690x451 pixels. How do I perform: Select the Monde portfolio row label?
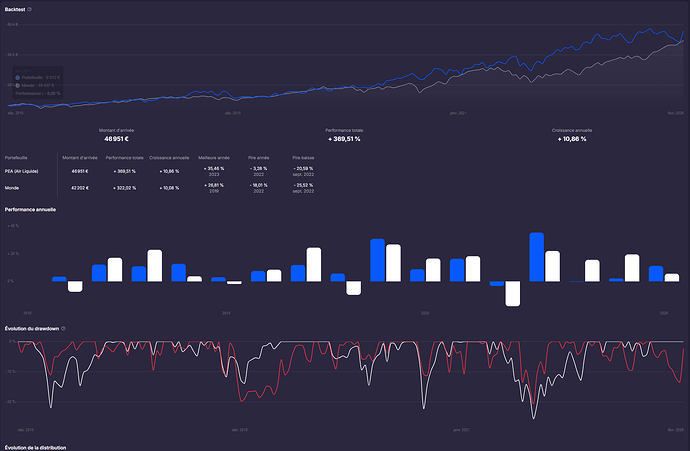pyautogui.click(x=13, y=187)
